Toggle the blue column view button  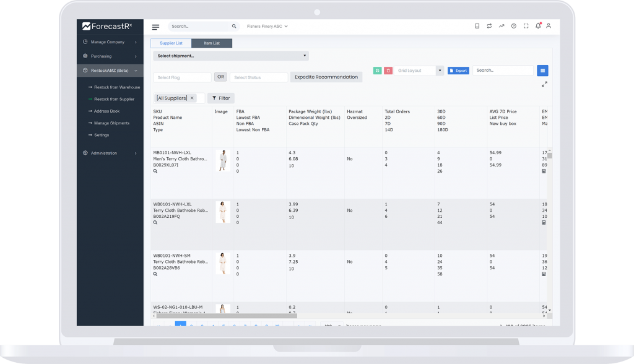542,71
